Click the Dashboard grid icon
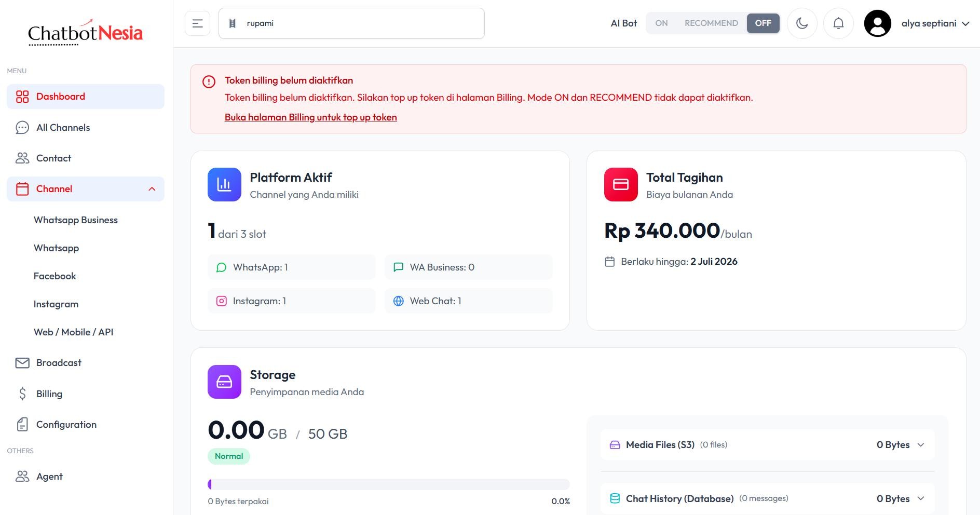Viewport: 980px width, 515px height. 22,97
